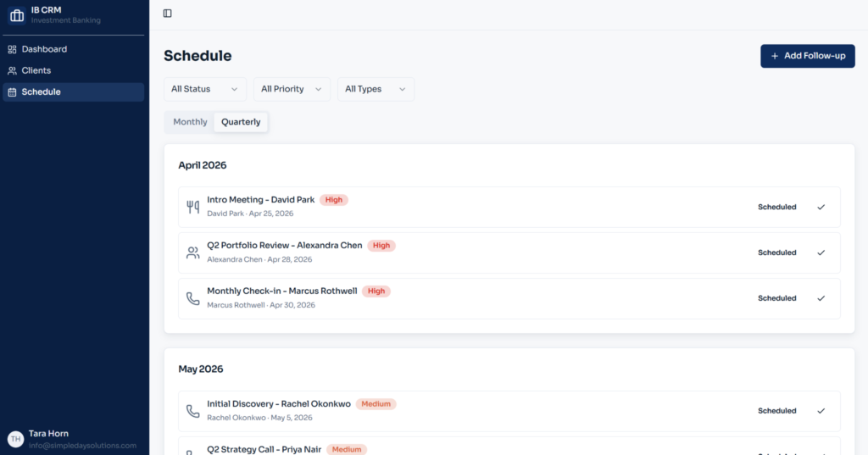Click 'Marcus Rothwell · Apr 30, 2026' subtitle
This screenshot has height=455, width=868.
[x=261, y=305]
